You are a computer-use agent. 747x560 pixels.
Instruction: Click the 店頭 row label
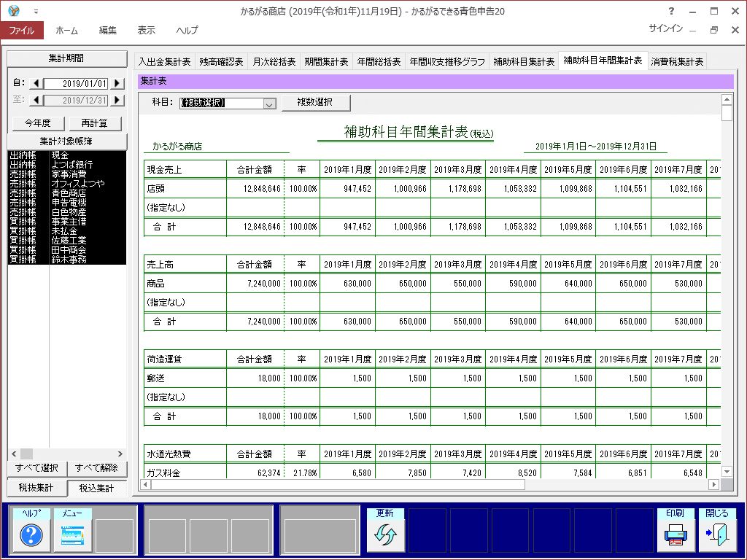pyautogui.click(x=156, y=189)
